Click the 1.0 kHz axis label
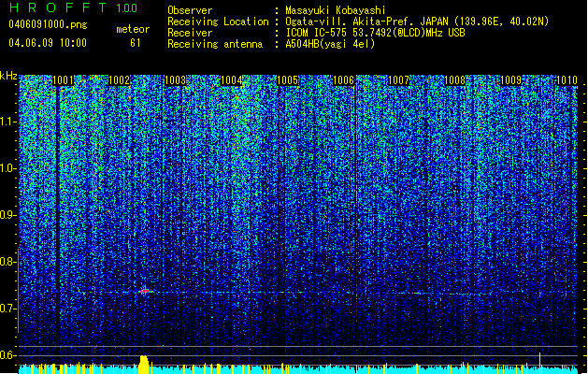This screenshot has width=588, height=374. click(7, 169)
